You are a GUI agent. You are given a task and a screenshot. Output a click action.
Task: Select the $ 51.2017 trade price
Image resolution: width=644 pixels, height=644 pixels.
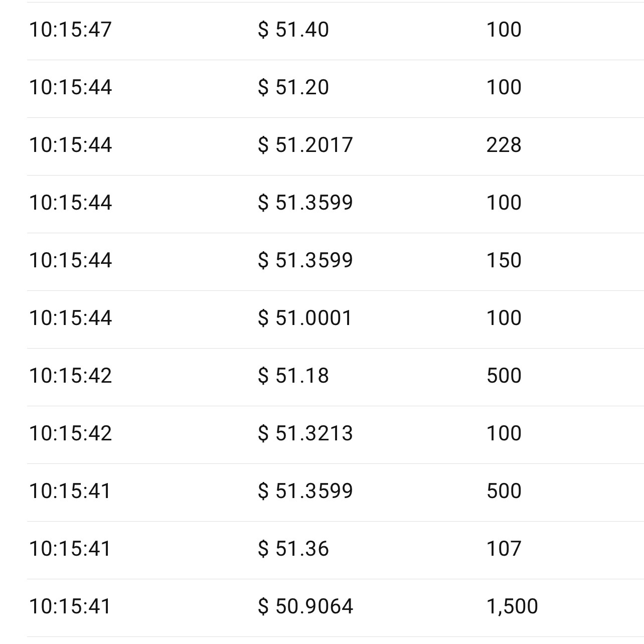point(305,145)
